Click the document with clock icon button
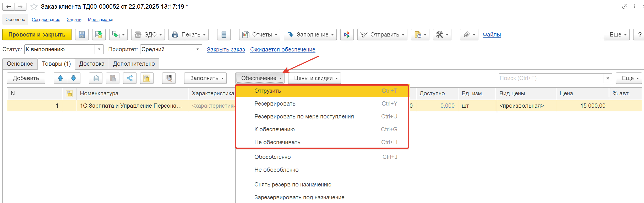Viewport: 644px width, 203px height. pos(420,35)
